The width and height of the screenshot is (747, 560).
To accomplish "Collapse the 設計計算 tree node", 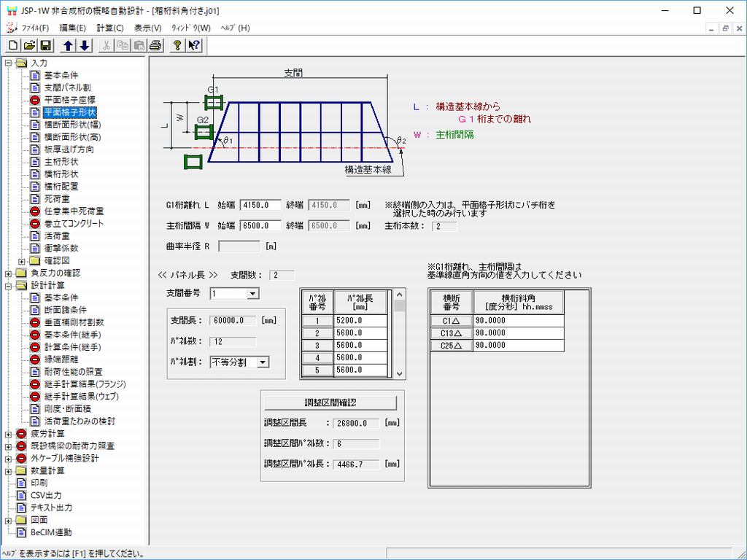I will (x=8, y=286).
